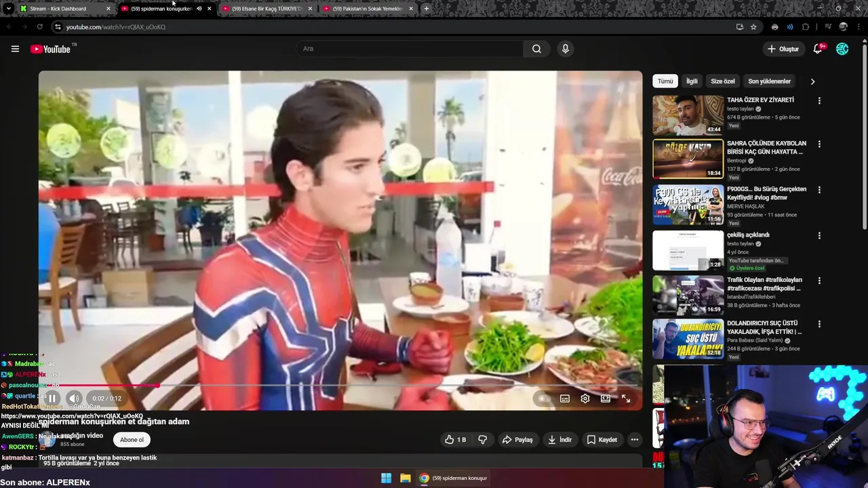Start voice search with microphone icon
Screen dimensions: 868x488
tap(566, 49)
